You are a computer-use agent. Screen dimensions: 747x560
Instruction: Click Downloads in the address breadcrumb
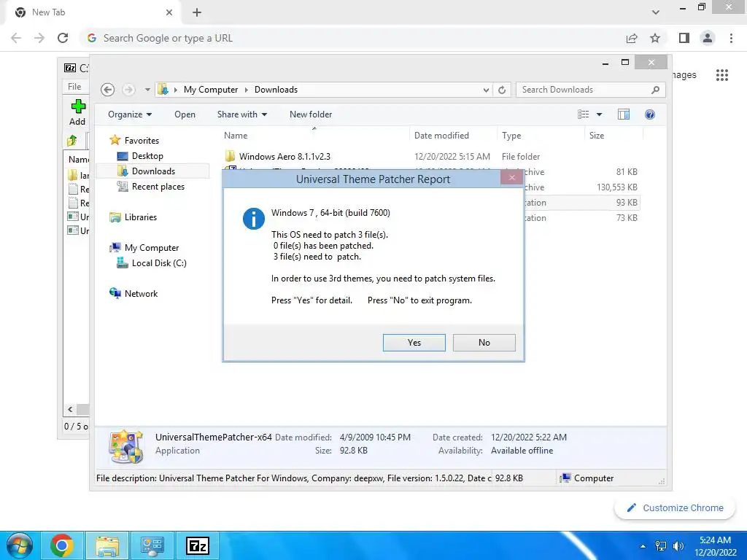pyautogui.click(x=276, y=90)
